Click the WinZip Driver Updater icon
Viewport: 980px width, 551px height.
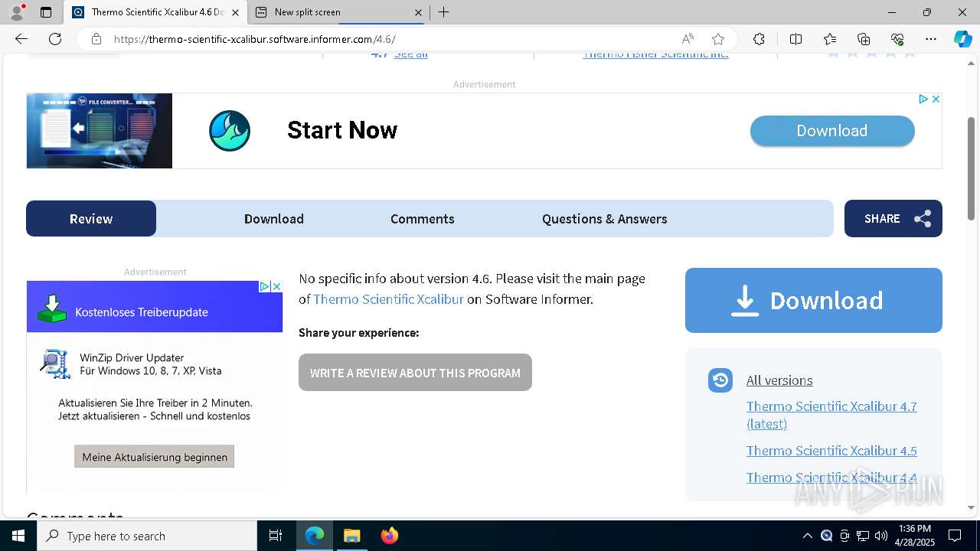tap(54, 364)
